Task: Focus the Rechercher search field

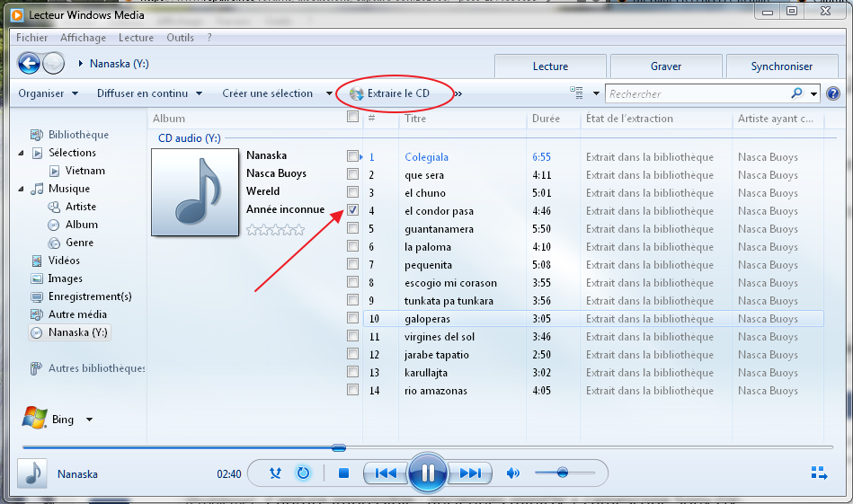Action: [x=698, y=93]
